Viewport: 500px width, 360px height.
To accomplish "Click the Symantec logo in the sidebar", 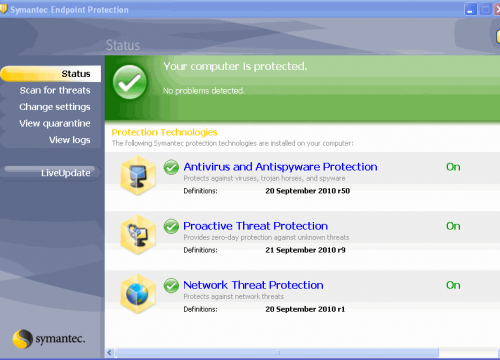I will 49,339.
